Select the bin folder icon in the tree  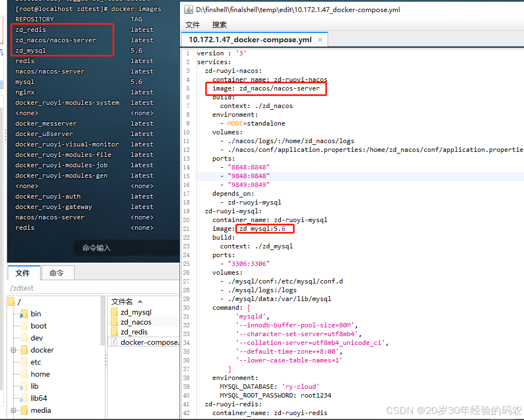[24, 314]
